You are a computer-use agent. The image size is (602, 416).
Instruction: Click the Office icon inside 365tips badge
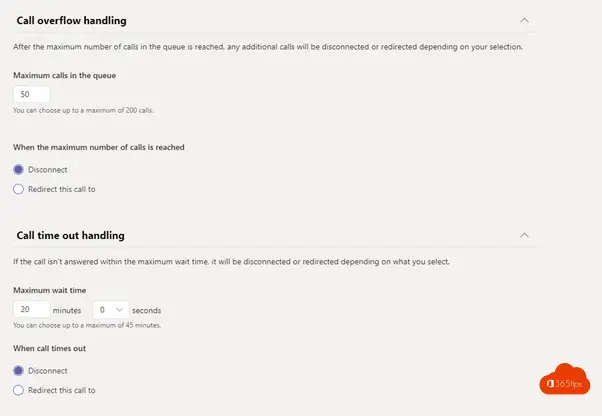[550, 384]
